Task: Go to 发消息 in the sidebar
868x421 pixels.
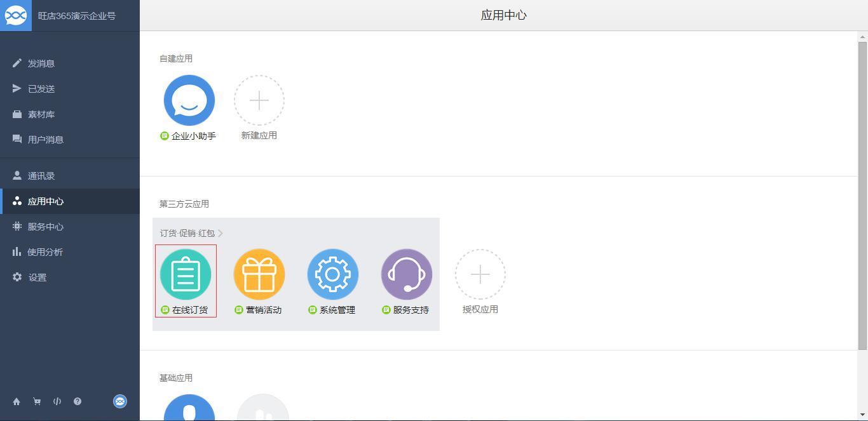Action: 41,63
